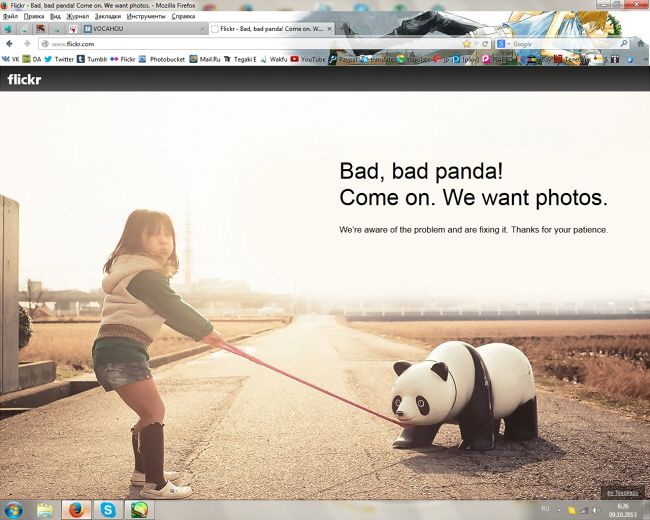The image size is (650, 520).
Task: Select the second pinned tab
Action: [24, 29]
